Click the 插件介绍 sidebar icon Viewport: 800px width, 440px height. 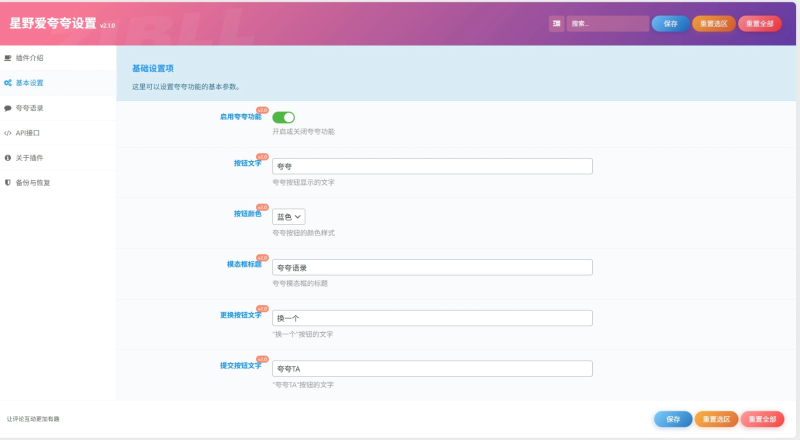click(x=8, y=58)
